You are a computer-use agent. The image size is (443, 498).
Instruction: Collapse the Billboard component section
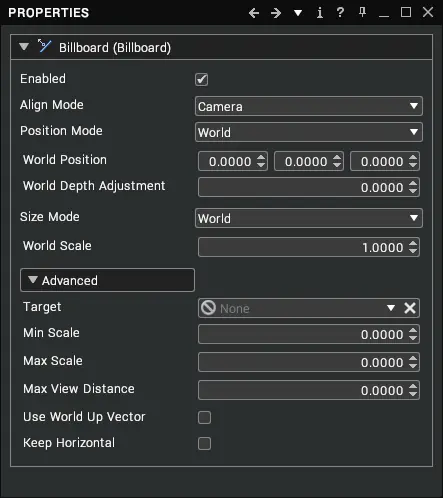coord(24,46)
